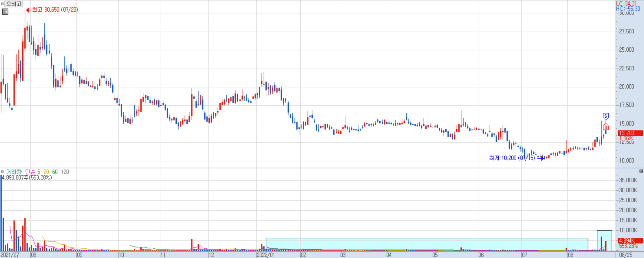This screenshot has width=644, height=258.
Task: Click the red B buy signal marker
Action: point(605,127)
